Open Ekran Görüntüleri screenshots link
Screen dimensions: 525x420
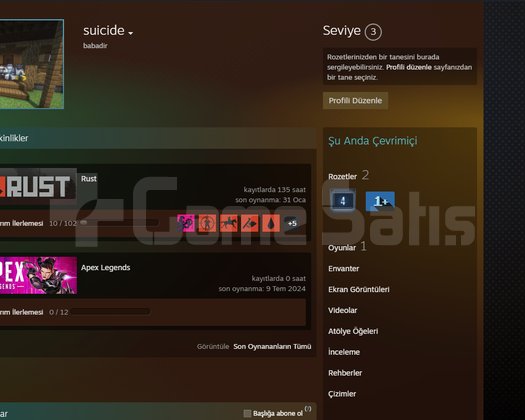(359, 289)
